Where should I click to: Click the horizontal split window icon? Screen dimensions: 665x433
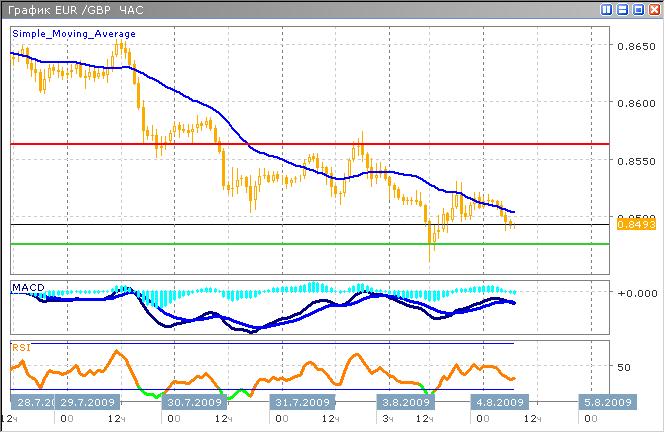tap(623, 9)
